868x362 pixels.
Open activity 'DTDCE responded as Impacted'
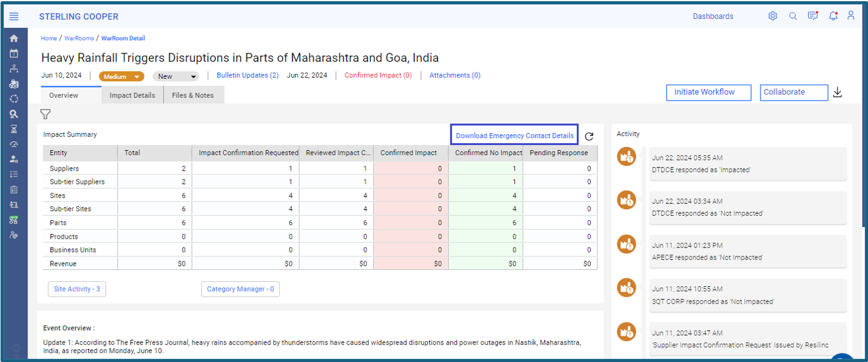pyautogui.click(x=748, y=164)
